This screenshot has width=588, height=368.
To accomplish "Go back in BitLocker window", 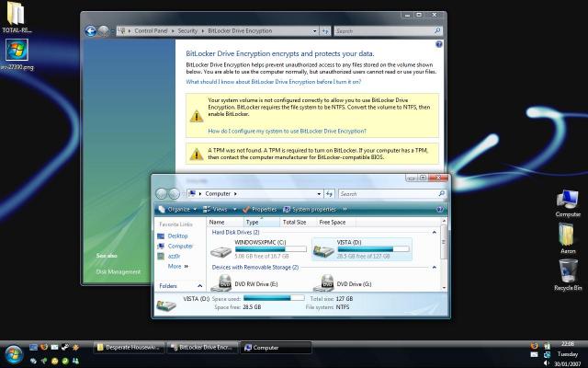I will (90, 30).
